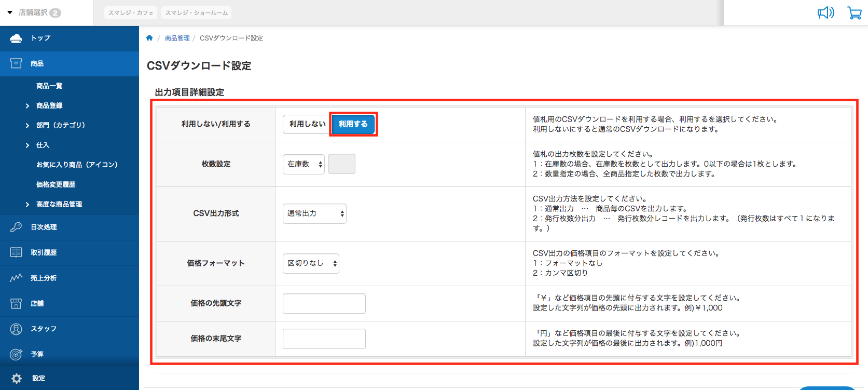Click the スマレジ・カフェ store tag
The height and width of the screenshot is (390, 868).
(131, 12)
